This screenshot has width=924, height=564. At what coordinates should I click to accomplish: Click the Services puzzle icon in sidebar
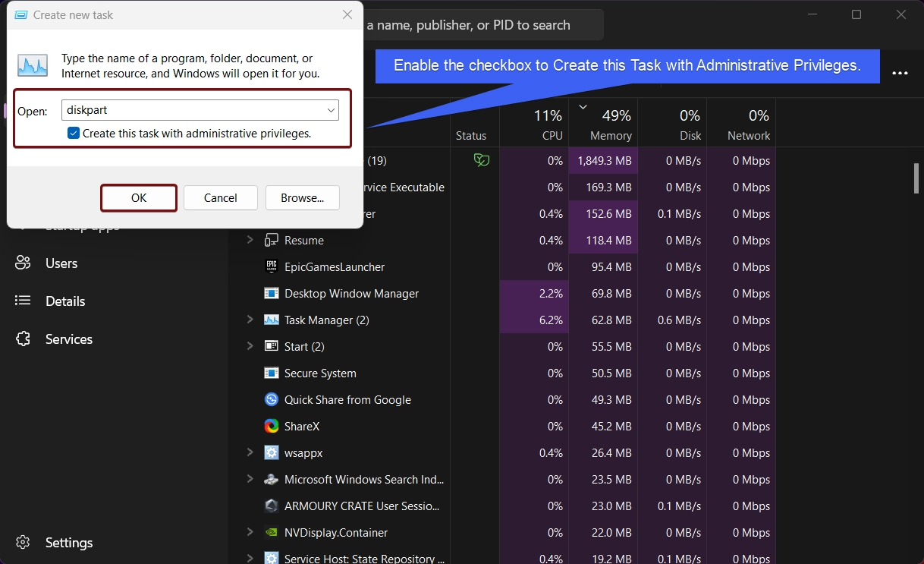23,339
